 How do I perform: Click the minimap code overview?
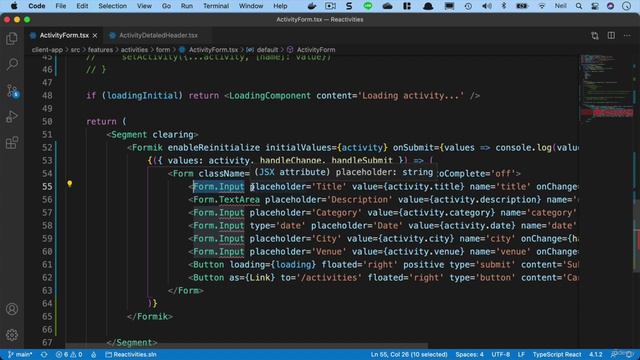[606, 90]
